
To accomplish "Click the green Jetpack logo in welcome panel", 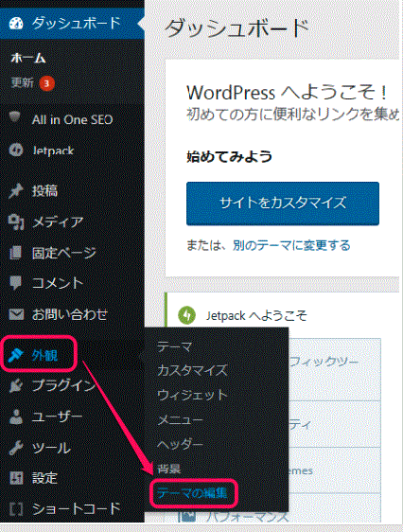I will tap(186, 315).
